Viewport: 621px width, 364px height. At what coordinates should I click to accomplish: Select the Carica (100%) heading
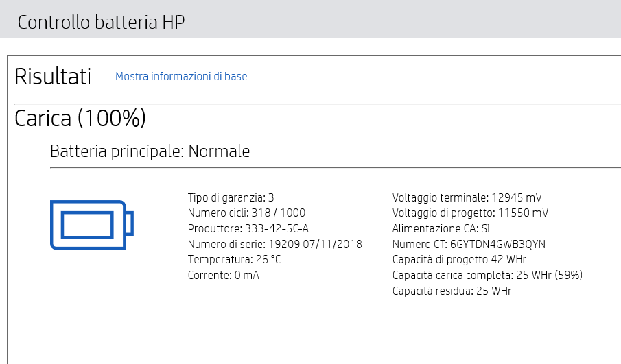tap(80, 118)
